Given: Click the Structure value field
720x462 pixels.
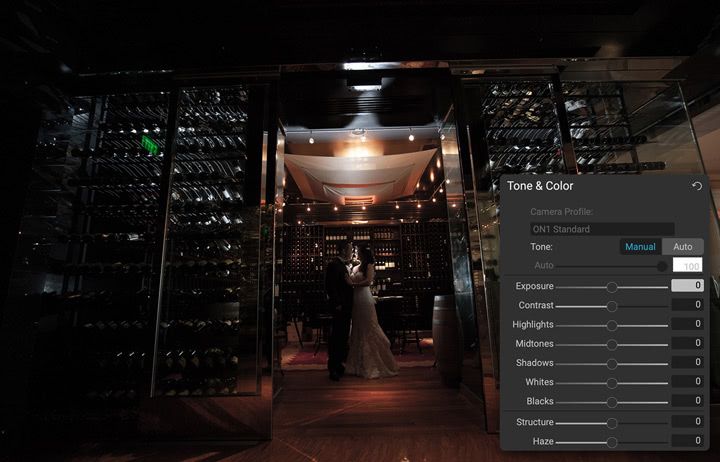Looking at the screenshot, I should [x=687, y=421].
